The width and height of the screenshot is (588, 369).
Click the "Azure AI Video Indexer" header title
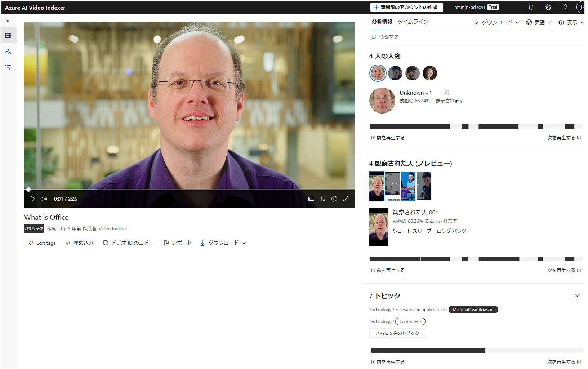(35, 8)
